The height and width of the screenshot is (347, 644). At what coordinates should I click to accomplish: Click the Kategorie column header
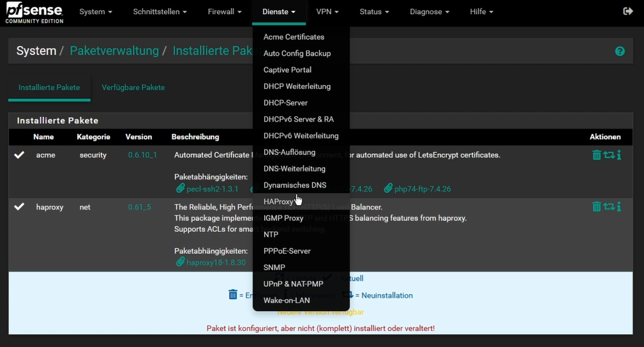pos(93,137)
